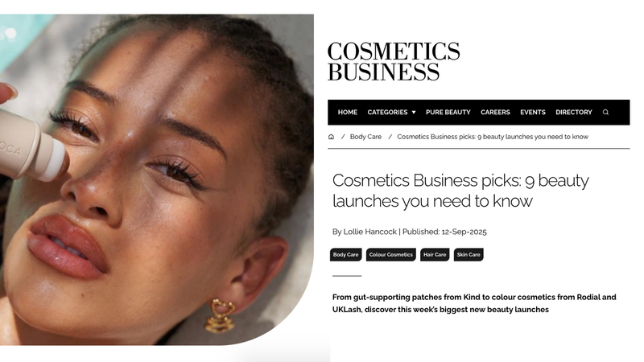Click the author name Lollie Hancock

370,232
